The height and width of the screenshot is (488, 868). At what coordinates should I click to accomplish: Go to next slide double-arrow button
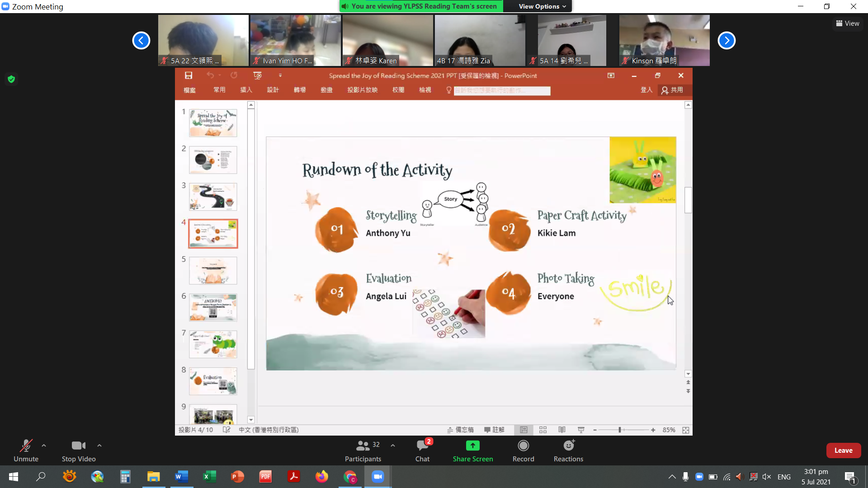click(688, 391)
